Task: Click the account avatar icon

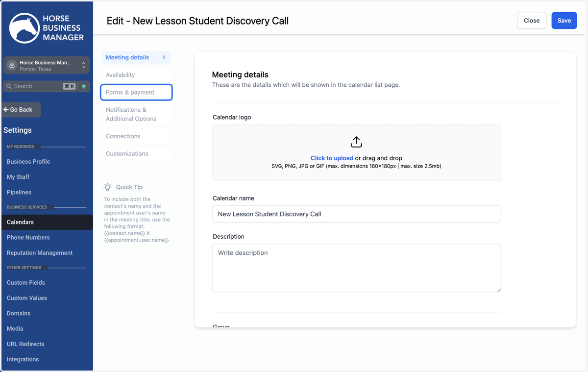Action: click(12, 65)
